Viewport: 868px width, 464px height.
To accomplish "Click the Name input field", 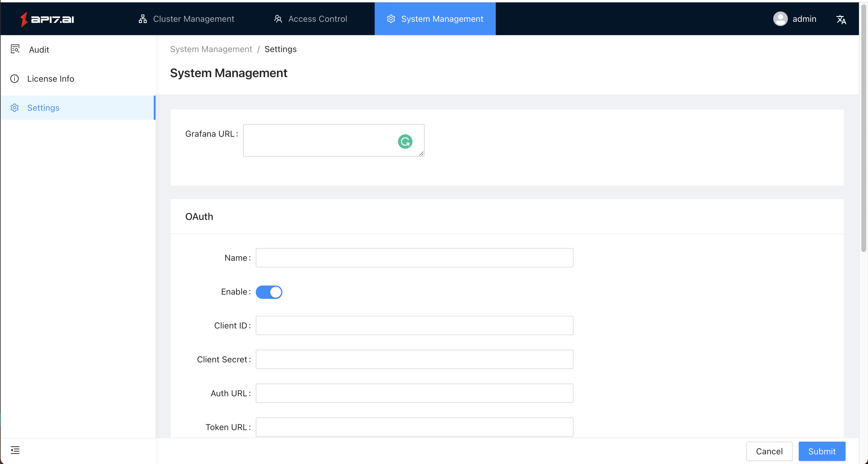I will pos(415,257).
